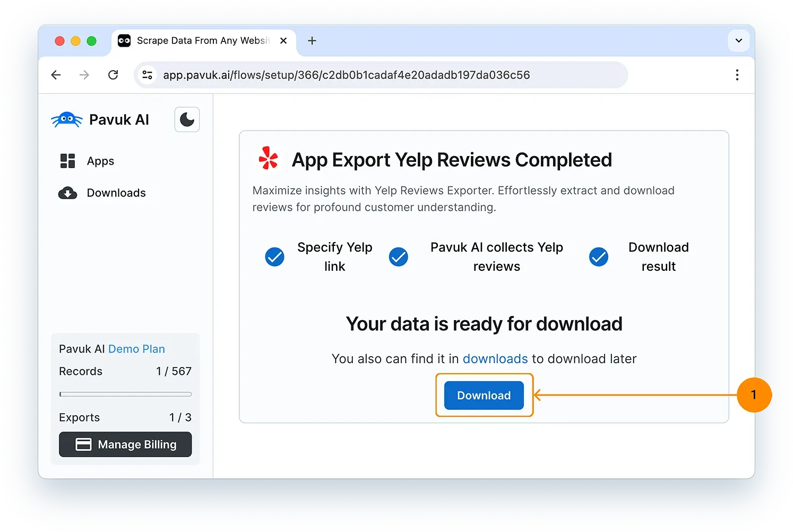793x532 pixels.
Task: Open the Demo Plan link
Action: tap(136, 349)
